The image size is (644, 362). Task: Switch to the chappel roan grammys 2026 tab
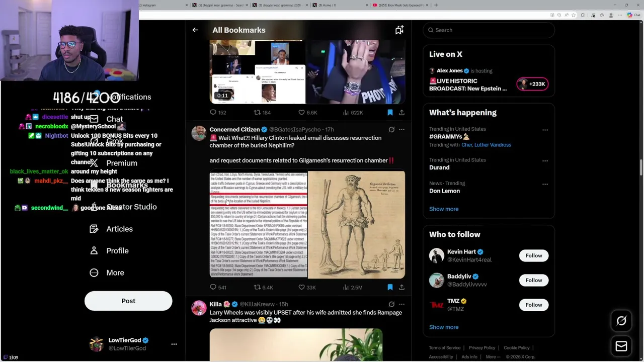pyautogui.click(x=280, y=5)
